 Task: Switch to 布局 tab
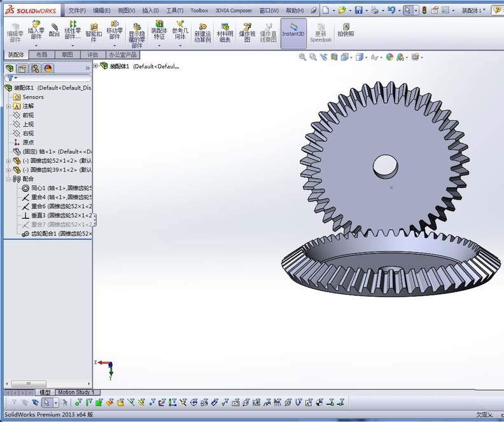(41, 55)
